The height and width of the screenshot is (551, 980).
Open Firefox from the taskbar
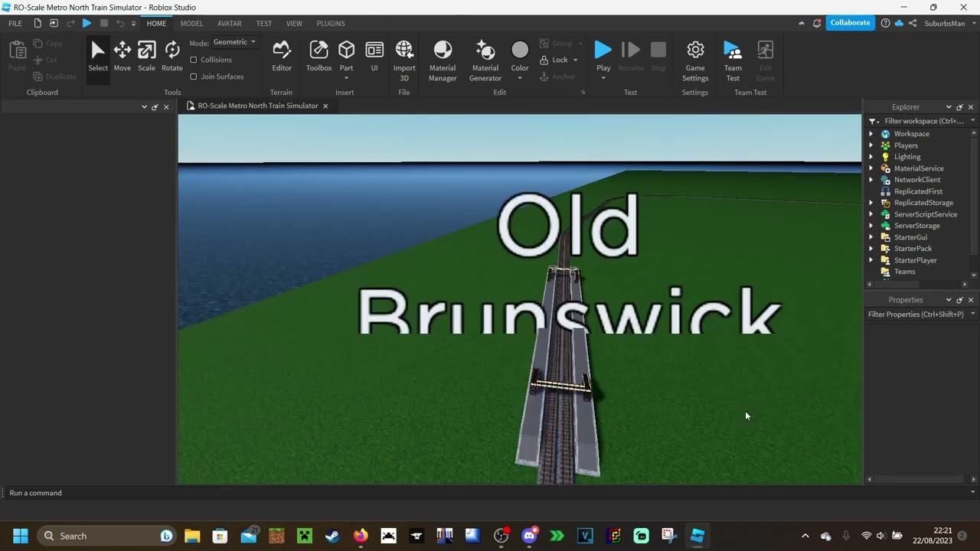tap(360, 536)
